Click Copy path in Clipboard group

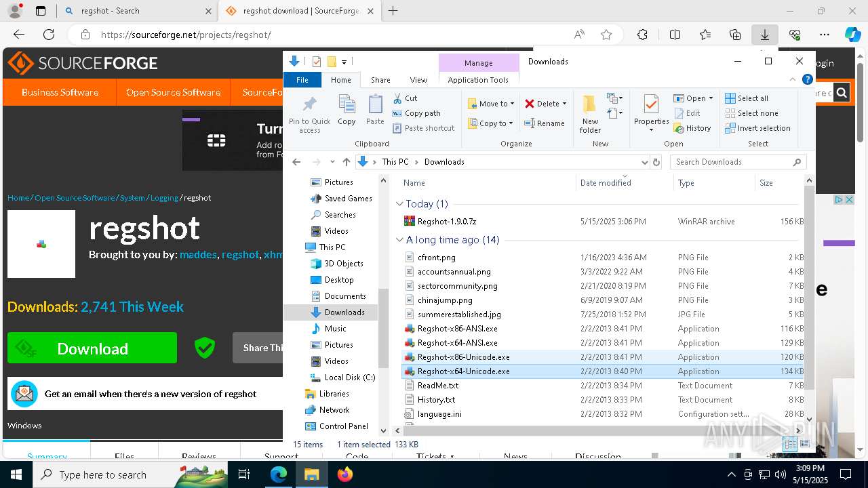(416, 113)
